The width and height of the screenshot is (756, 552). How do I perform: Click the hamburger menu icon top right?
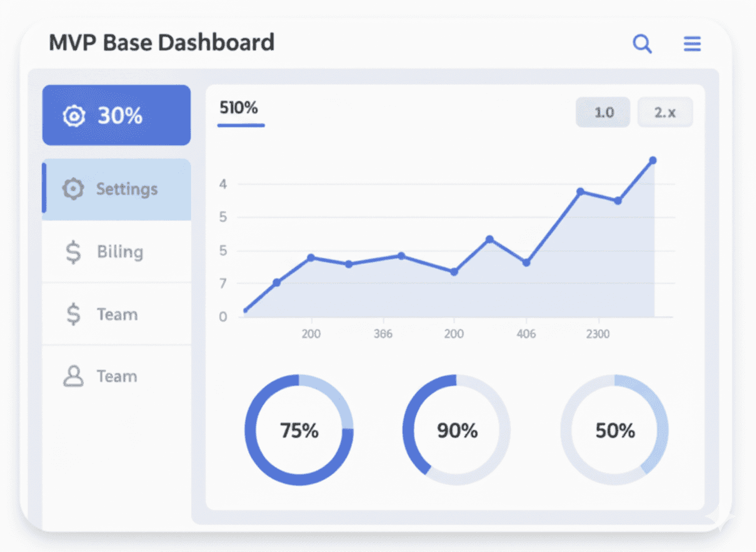[x=692, y=43]
